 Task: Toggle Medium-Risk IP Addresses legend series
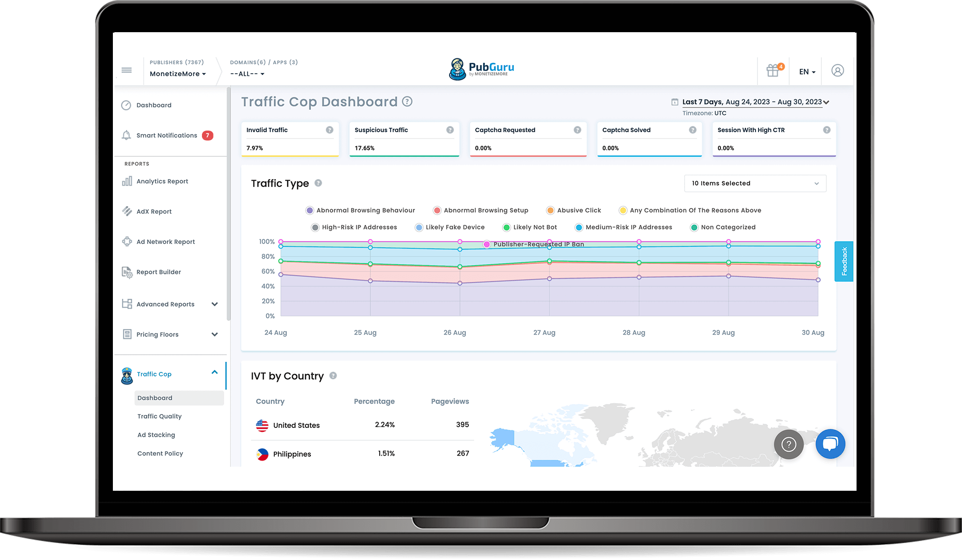[x=623, y=227]
